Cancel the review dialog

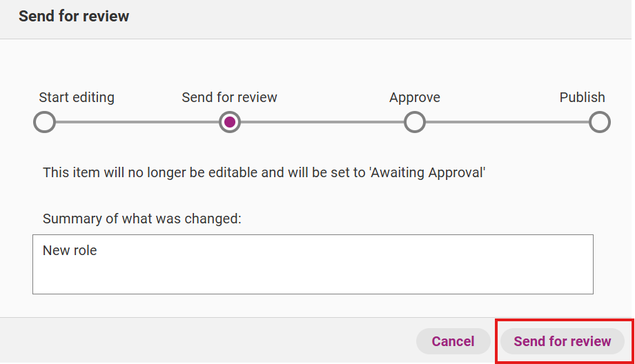click(x=453, y=341)
